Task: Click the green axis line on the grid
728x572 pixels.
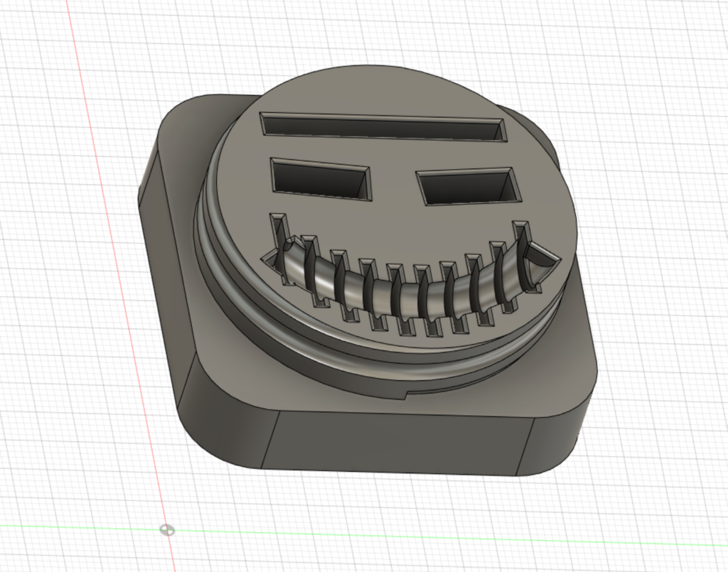Action: [427, 541]
